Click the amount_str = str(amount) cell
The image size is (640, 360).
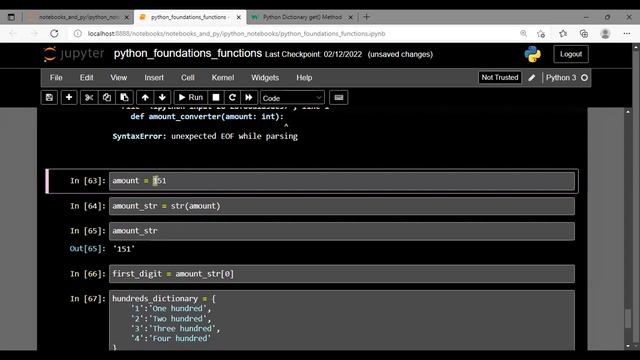point(342,206)
